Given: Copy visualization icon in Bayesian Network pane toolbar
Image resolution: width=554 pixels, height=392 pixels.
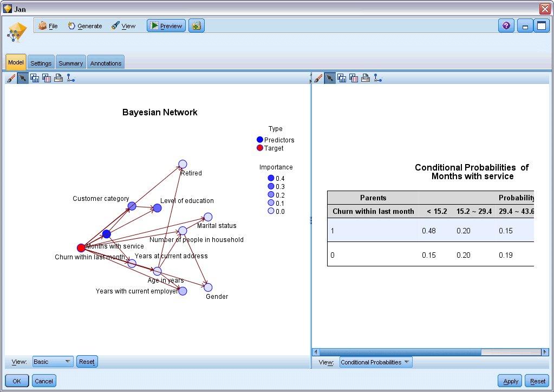Looking at the screenshot, I should click(x=35, y=78).
